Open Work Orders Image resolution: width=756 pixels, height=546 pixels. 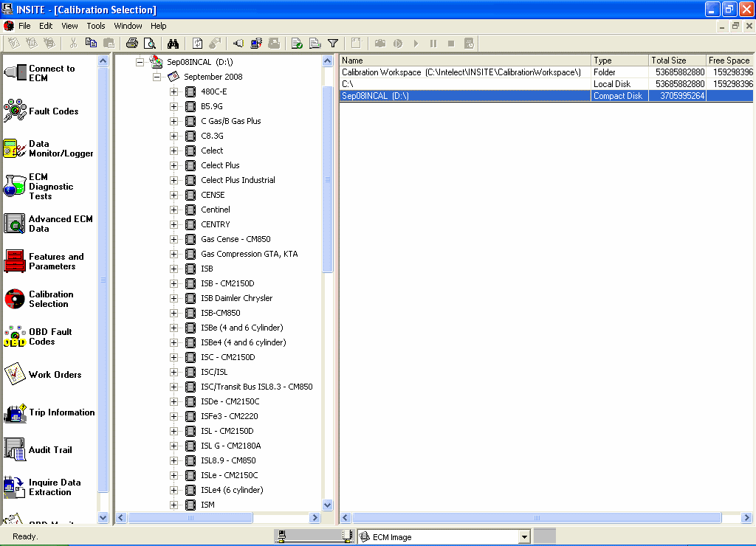tap(42, 374)
